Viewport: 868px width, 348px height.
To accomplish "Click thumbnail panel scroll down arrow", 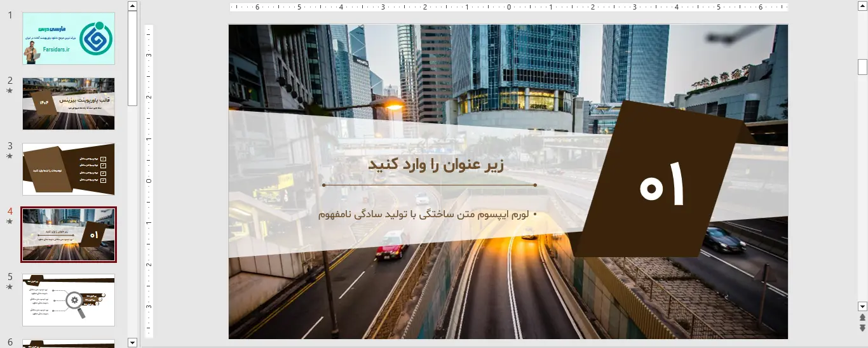I will 132,342.
